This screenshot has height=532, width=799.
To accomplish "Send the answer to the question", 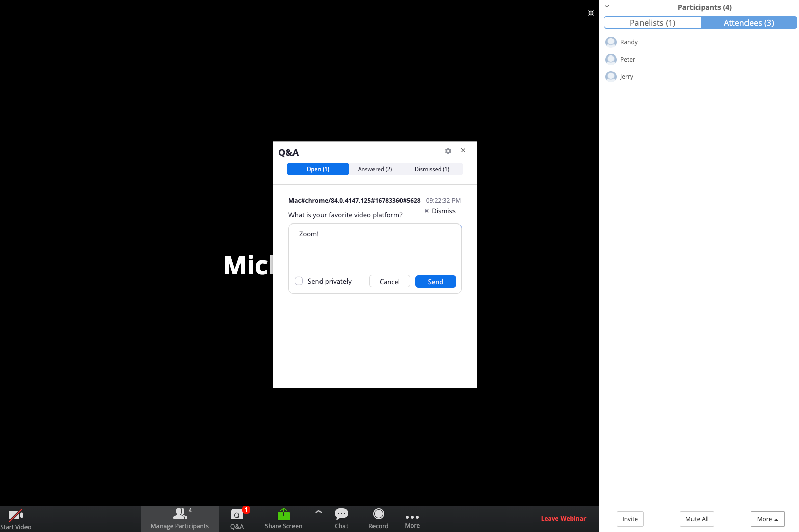I will tap(436, 282).
